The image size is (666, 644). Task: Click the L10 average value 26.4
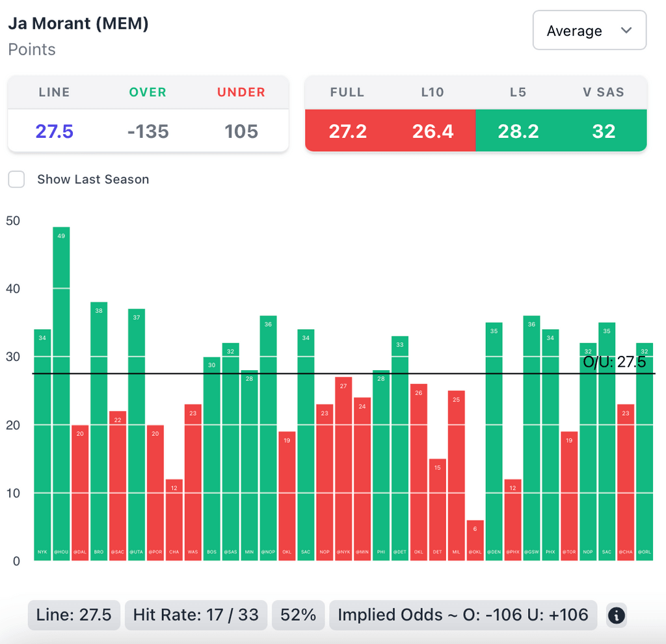coord(433,131)
